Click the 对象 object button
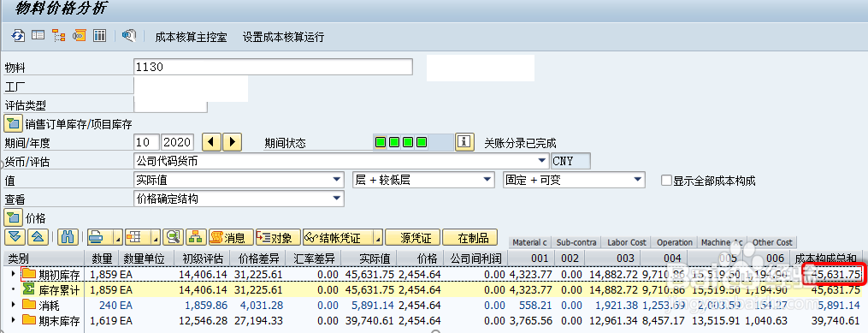This screenshot has width=868, height=333. coord(277,237)
